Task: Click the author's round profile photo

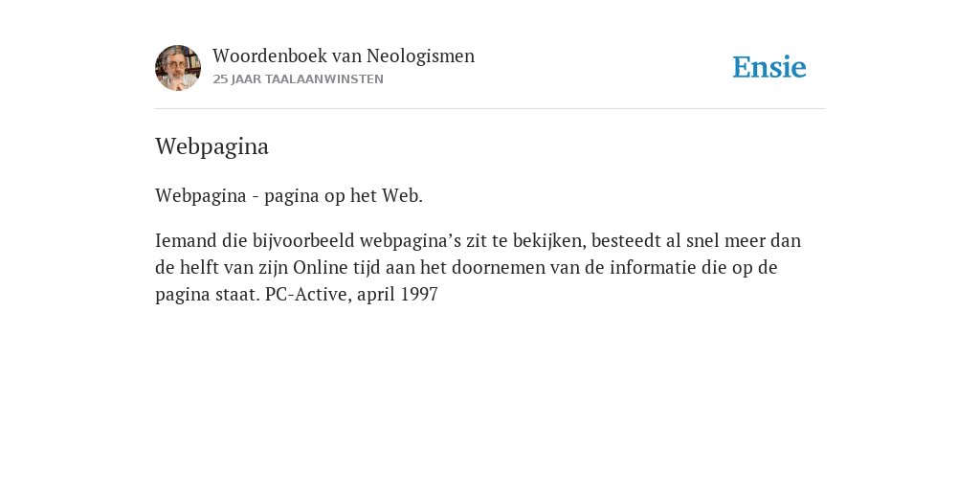Action: pyautogui.click(x=178, y=68)
